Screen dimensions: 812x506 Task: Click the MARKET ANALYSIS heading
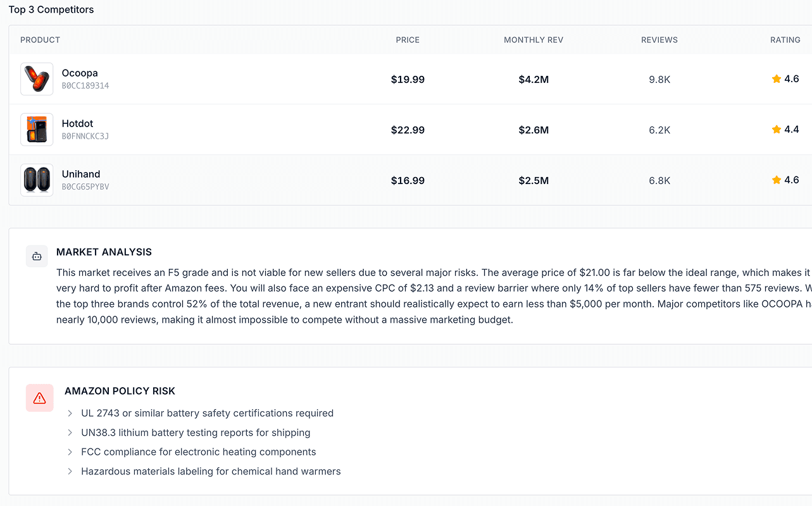(104, 252)
